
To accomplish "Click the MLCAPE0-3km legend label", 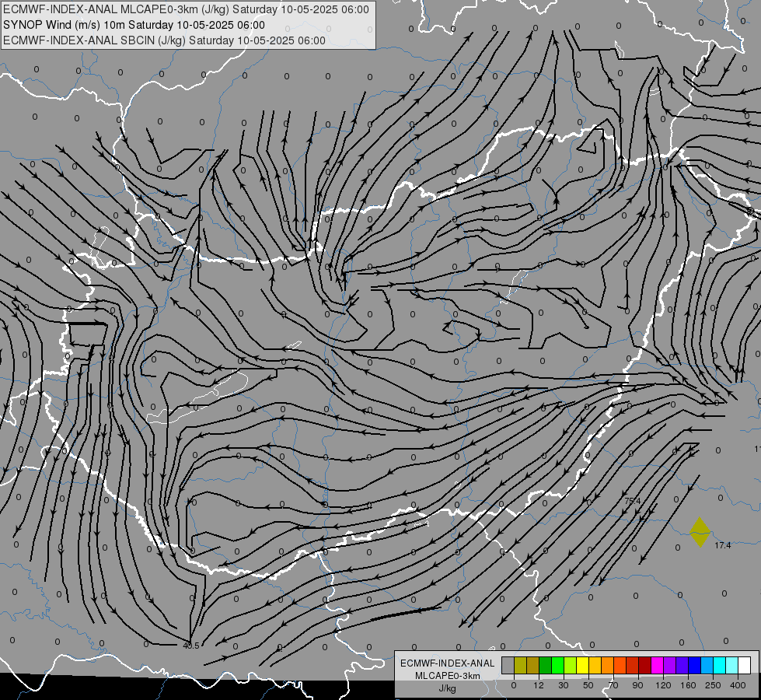I will [x=448, y=676].
